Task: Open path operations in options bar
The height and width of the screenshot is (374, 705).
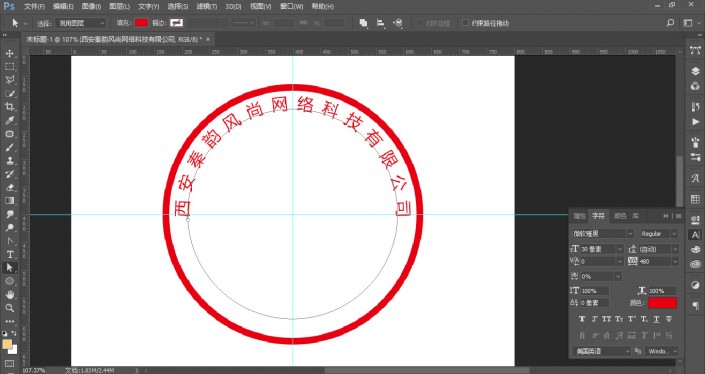Action: [363, 23]
